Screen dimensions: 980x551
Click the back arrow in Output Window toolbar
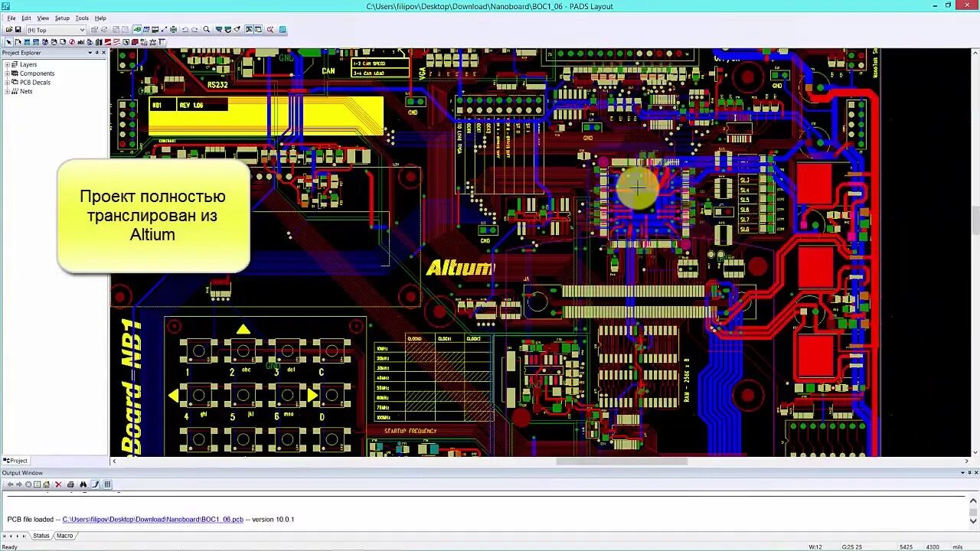coord(10,484)
